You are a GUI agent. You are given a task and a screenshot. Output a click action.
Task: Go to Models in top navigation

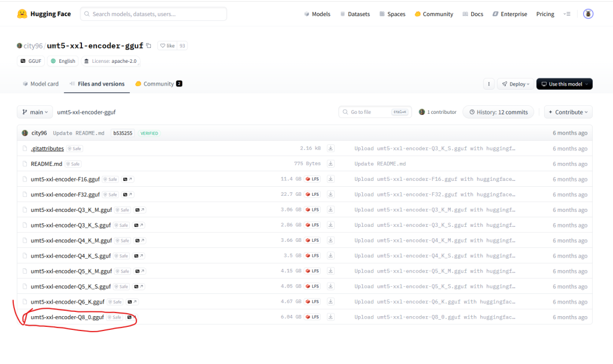click(x=317, y=14)
